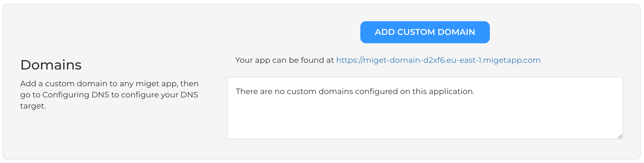Open the miget-domain-d2xf6 migetapp.com link
Image resolution: width=644 pixels, height=163 pixels.
(438, 60)
